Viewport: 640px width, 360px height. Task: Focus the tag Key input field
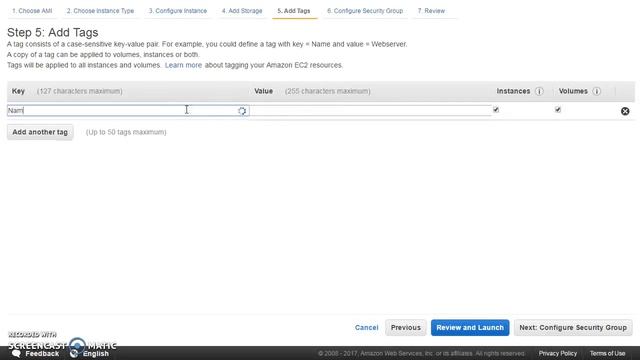click(128, 111)
